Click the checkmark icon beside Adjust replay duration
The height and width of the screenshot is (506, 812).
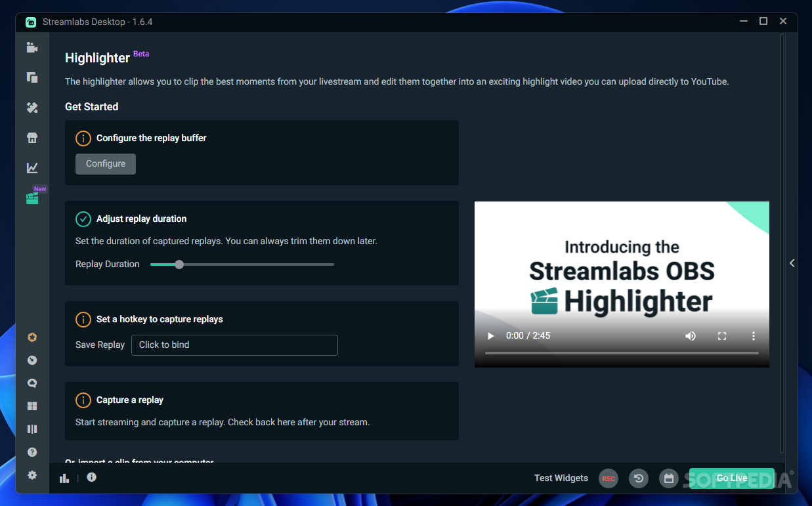(83, 219)
